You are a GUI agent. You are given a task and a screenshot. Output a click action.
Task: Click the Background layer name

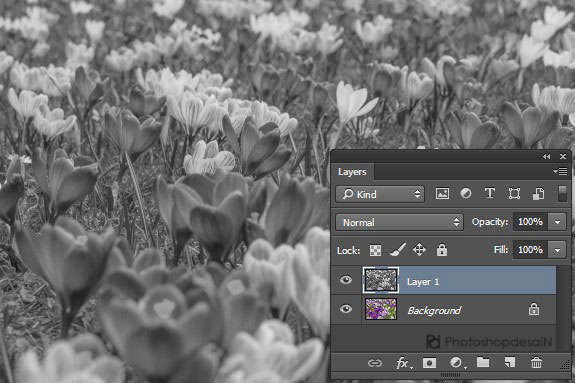pos(434,311)
